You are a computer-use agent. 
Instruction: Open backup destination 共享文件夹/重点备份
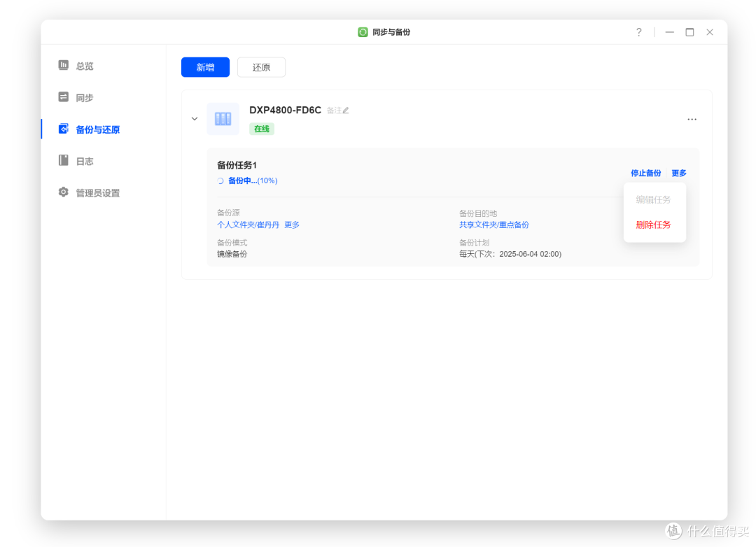[x=493, y=225]
